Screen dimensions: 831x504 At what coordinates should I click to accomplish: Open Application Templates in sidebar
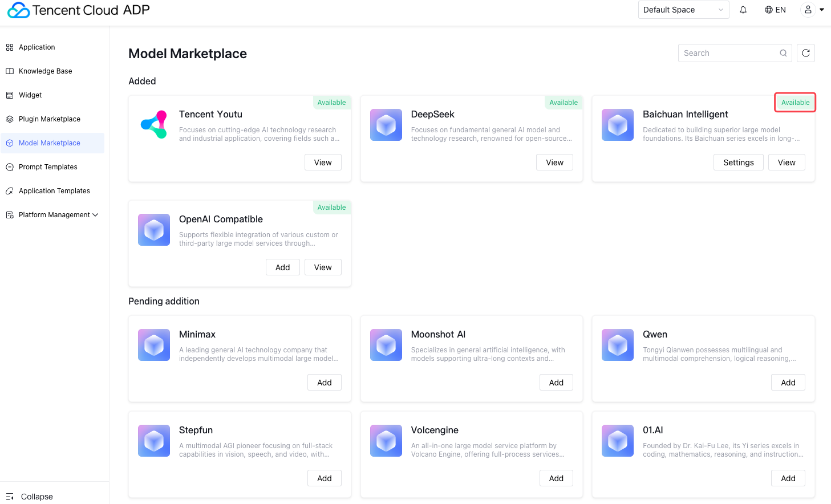coord(52,191)
